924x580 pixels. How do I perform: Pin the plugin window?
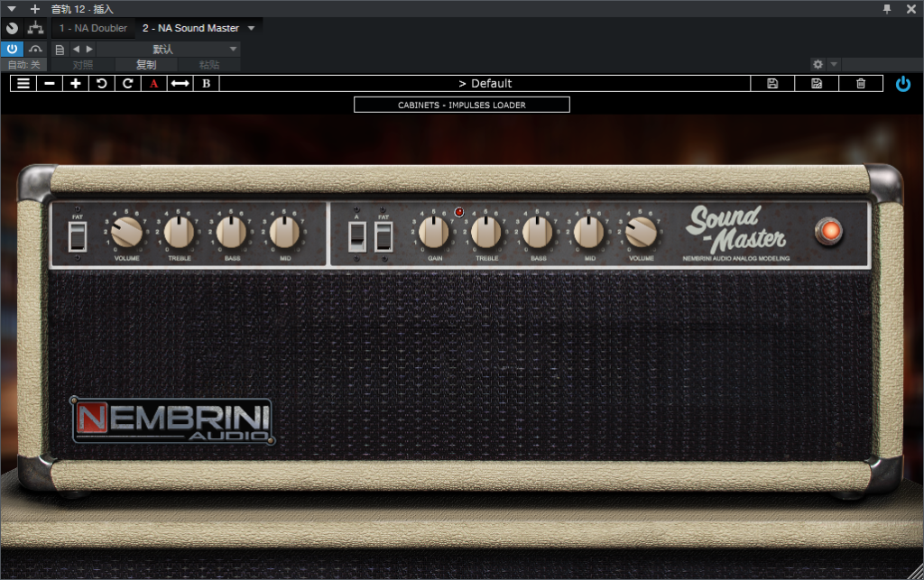pos(886,9)
